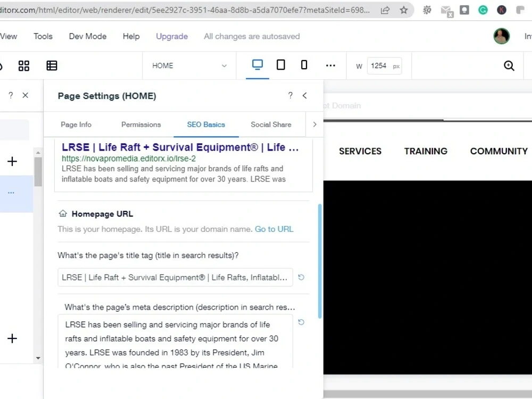
Task: Close the left pages panel
Action: (x=25, y=95)
